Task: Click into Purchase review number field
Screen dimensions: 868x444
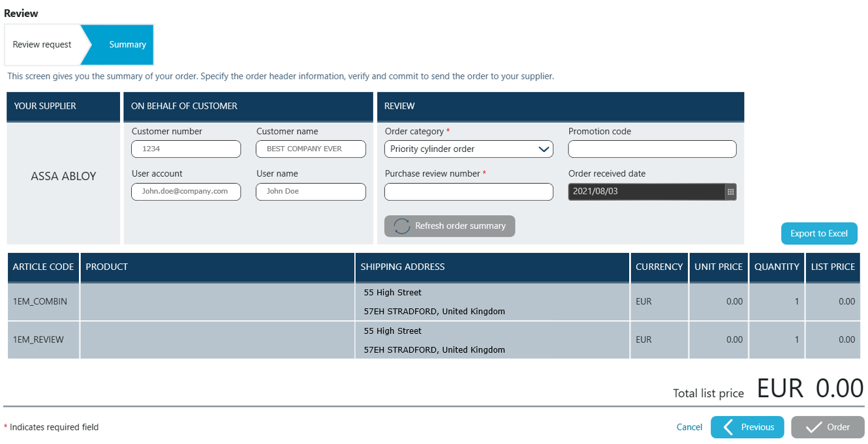Action: point(469,192)
